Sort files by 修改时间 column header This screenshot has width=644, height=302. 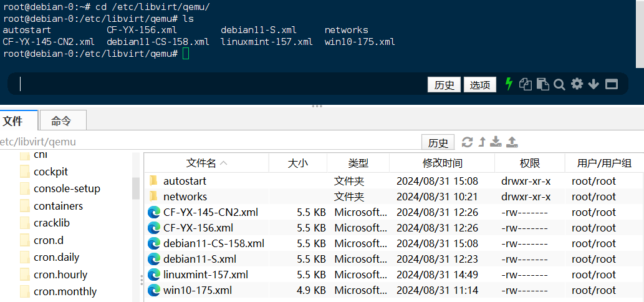coord(442,163)
